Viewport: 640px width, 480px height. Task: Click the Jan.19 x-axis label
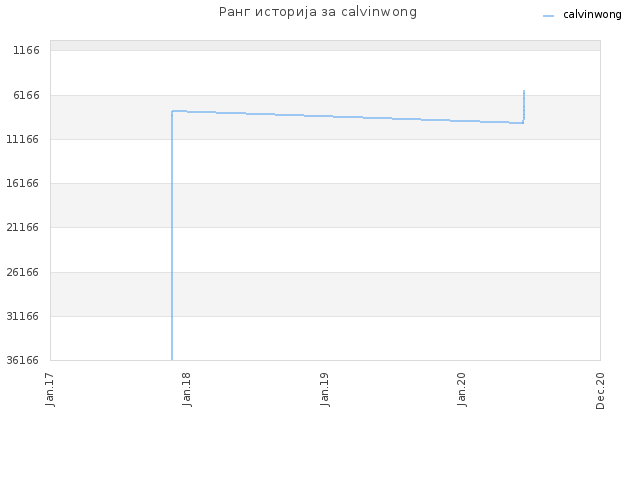[x=324, y=390]
